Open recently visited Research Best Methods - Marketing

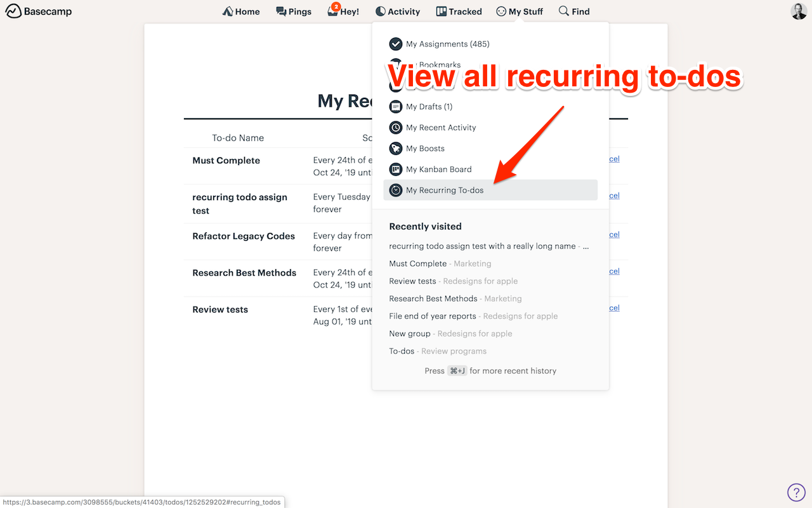point(455,298)
